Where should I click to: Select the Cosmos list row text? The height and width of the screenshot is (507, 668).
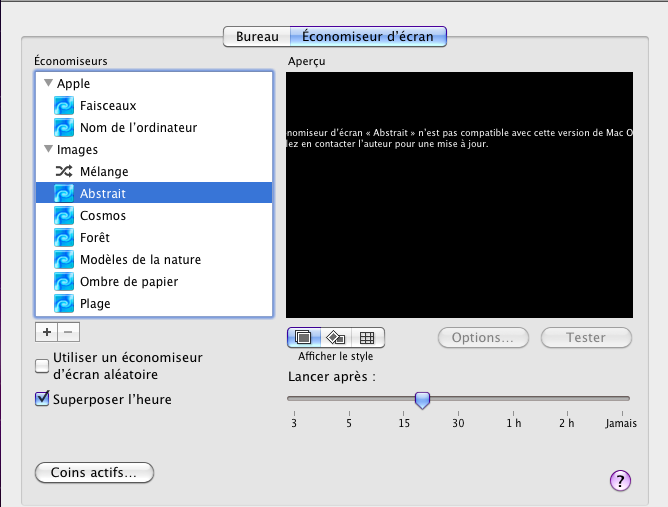(103, 216)
